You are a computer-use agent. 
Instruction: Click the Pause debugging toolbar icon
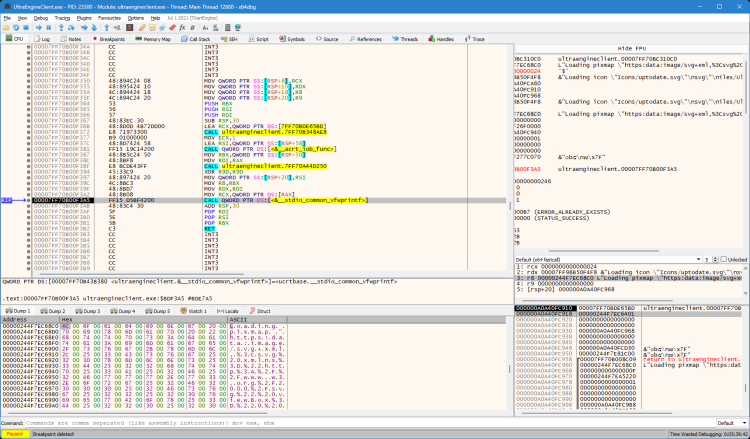pyautogui.click(x=50, y=28)
